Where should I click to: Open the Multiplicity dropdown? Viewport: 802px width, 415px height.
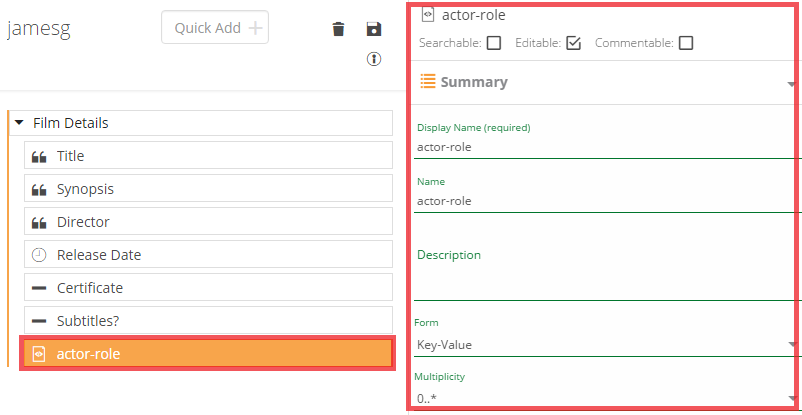pos(605,398)
